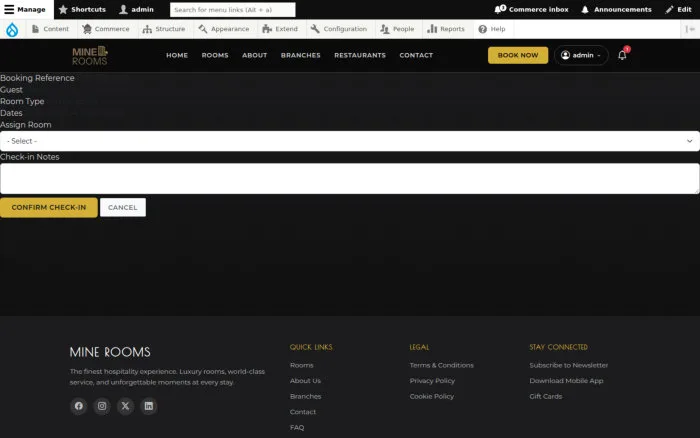The height and width of the screenshot is (438, 700).
Task: Open the site notification bell
Action: click(622, 55)
